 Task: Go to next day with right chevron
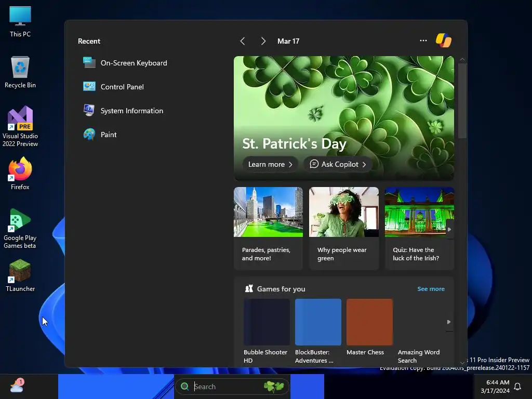point(263,41)
